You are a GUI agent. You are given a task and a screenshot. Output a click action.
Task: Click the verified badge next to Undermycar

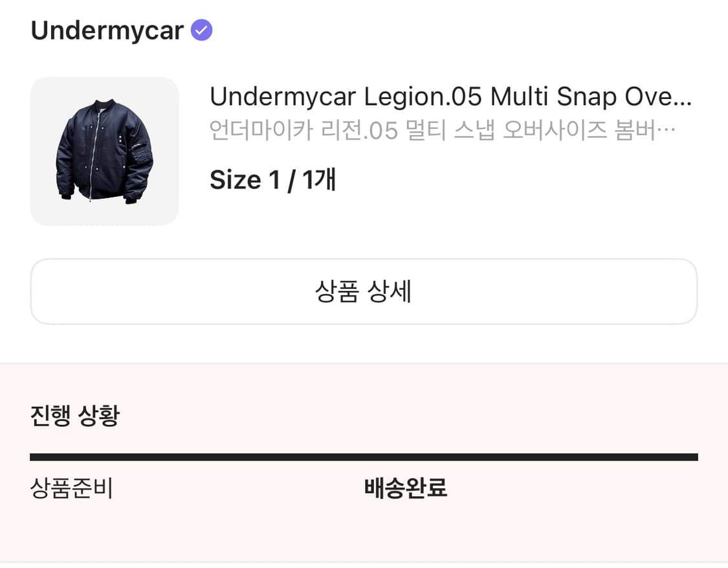201,28
